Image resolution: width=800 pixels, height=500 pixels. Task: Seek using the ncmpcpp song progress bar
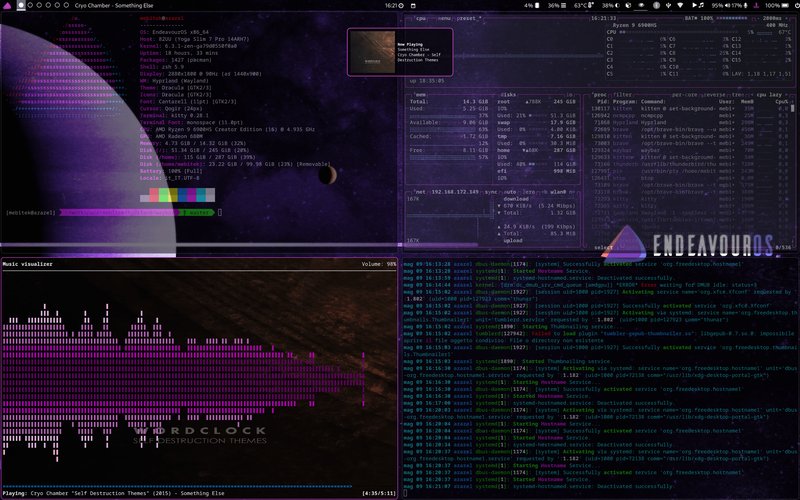(x=177, y=487)
